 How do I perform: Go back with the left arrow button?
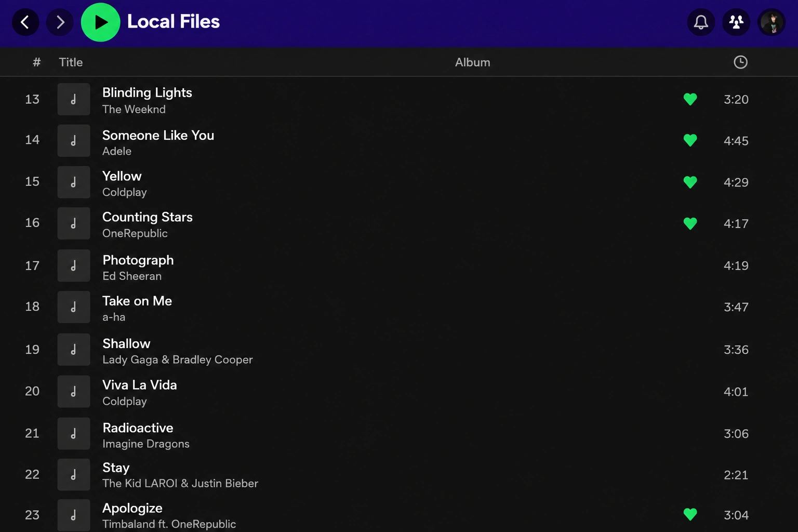[x=25, y=22]
